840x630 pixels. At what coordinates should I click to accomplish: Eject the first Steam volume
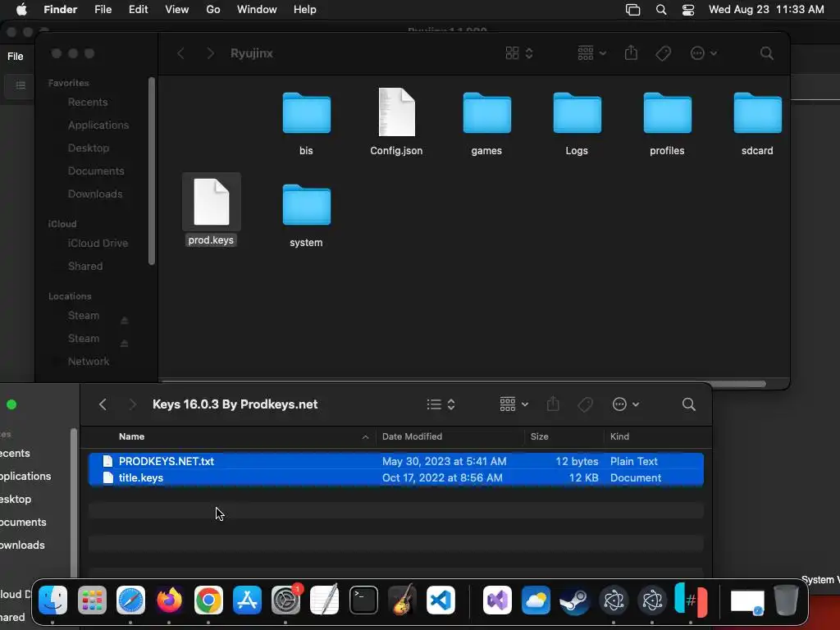(125, 321)
